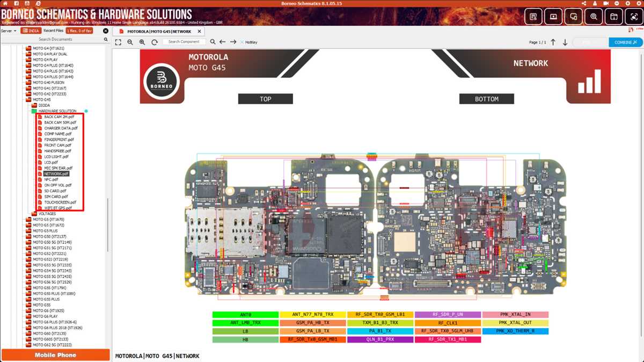This screenshot has width=644, height=362.
Task: Open NETWORK.pdf in the tree
Action: click(56, 174)
